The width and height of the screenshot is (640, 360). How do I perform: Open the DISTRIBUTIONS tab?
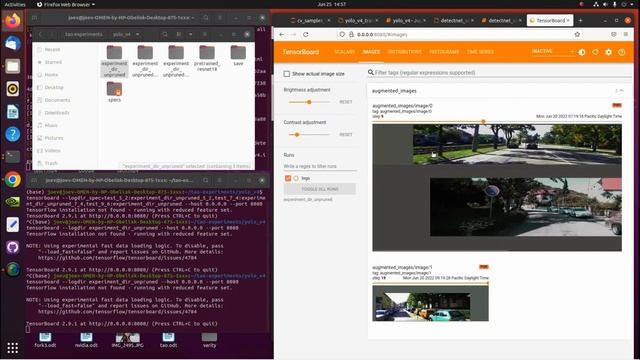[404, 52]
